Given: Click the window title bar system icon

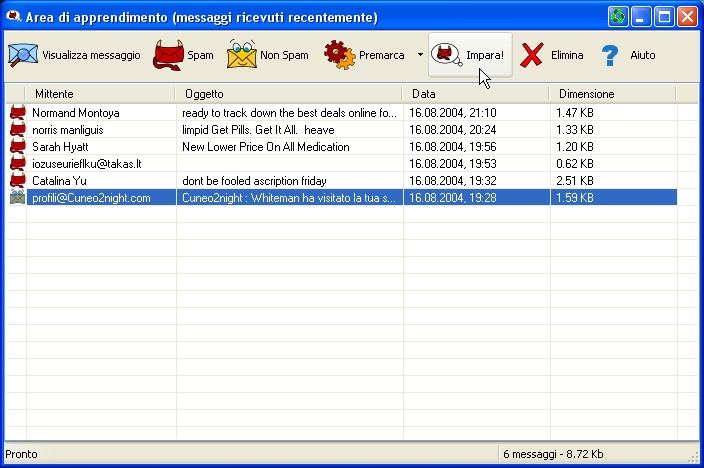Looking at the screenshot, I should (13, 17).
